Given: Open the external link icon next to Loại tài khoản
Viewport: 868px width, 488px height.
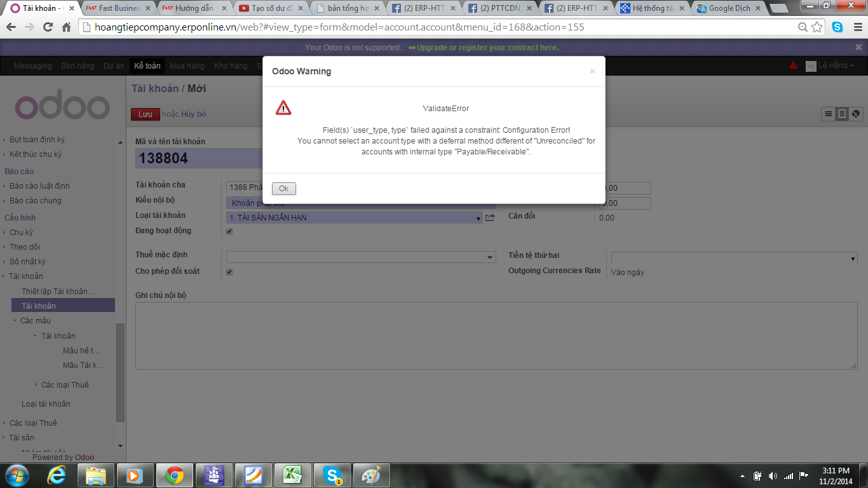Looking at the screenshot, I should click(x=490, y=218).
